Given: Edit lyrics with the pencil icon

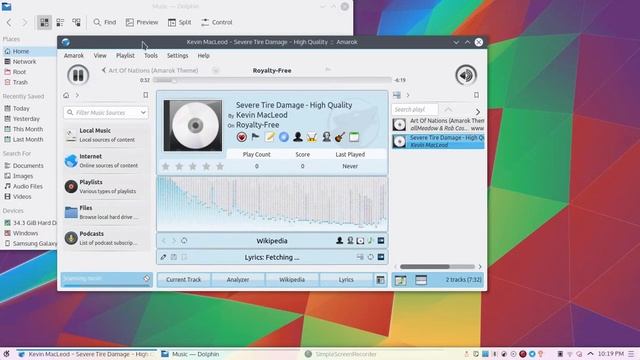Looking at the screenshot, I should pyautogui.click(x=163, y=257).
